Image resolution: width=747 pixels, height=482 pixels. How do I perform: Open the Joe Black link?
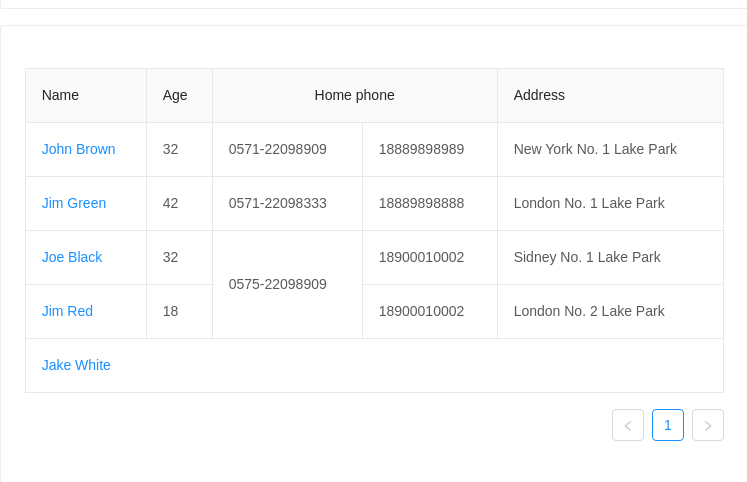[x=72, y=257]
